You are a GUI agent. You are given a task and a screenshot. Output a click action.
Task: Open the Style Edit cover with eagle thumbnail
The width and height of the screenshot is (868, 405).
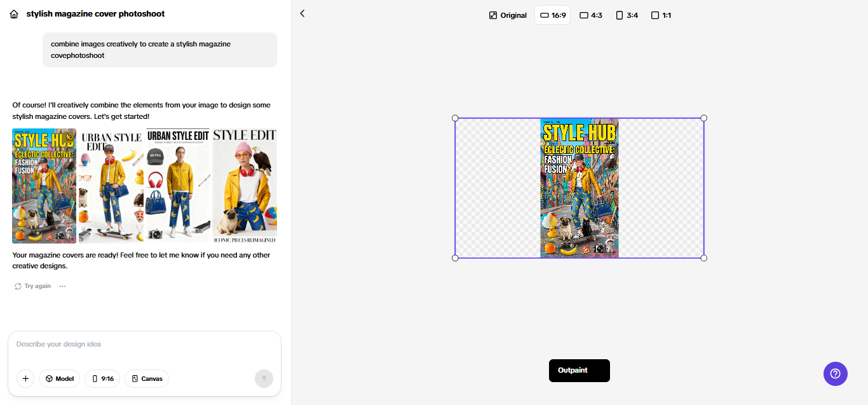245,186
